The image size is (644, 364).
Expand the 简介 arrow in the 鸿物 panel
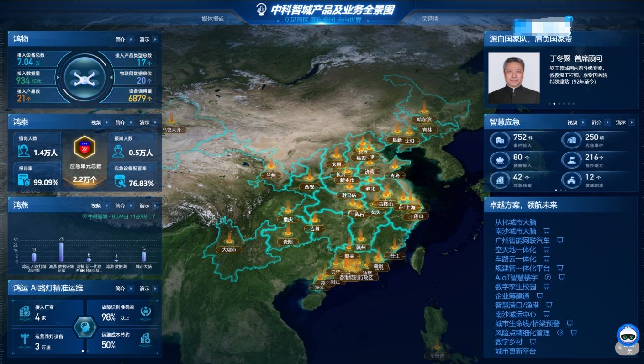tap(131, 40)
